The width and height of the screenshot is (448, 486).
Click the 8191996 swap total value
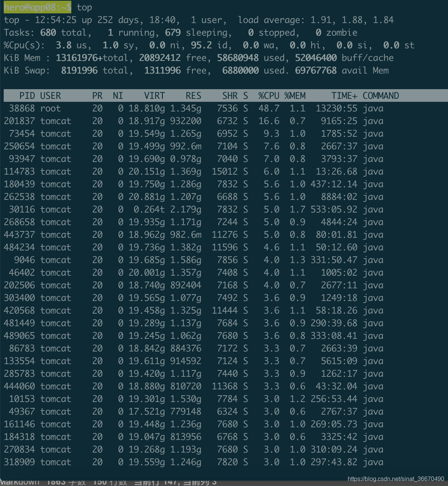pos(79,70)
